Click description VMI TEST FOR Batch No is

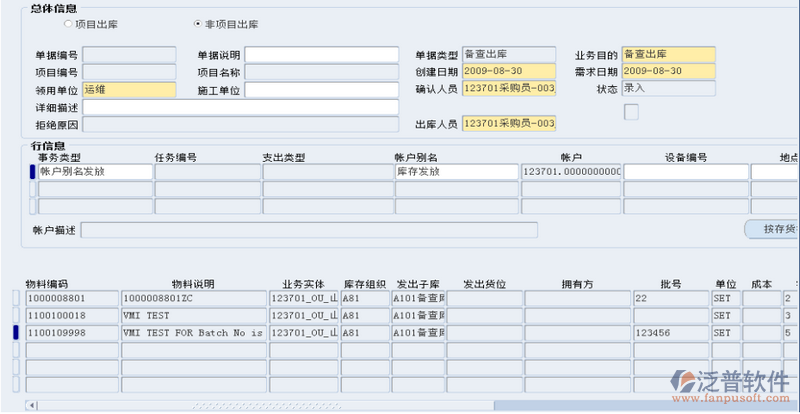[x=194, y=333]
